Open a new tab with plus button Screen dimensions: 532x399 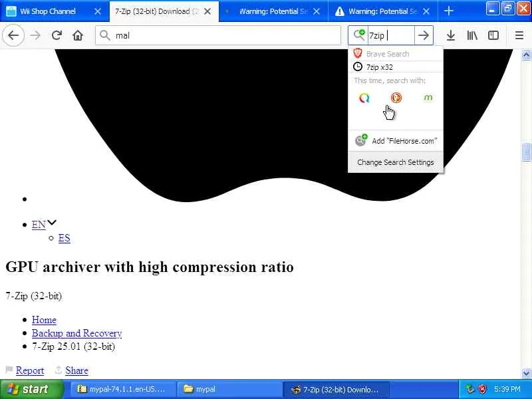[x=448, y=11]
